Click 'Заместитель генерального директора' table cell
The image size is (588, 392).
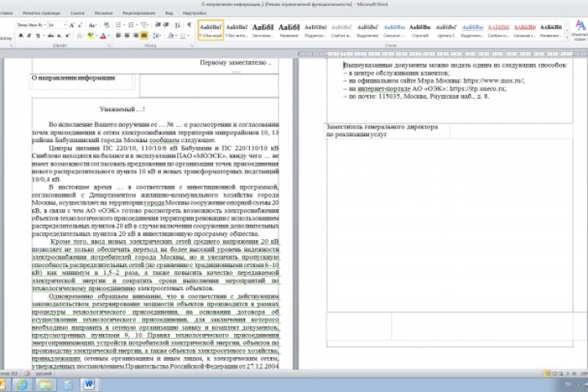tap(387, 131)
